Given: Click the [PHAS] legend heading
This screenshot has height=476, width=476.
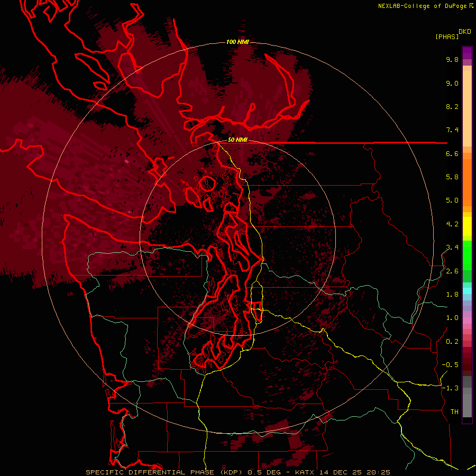Looking at the screenshot, I should click(x=447, y=37).
